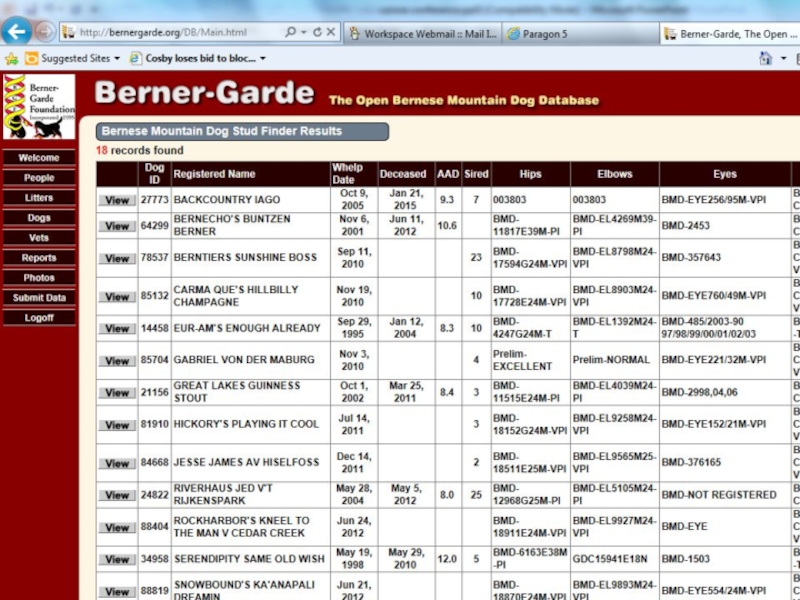View the EUR-AM'S ENOUGH ALREADY record

117,328
